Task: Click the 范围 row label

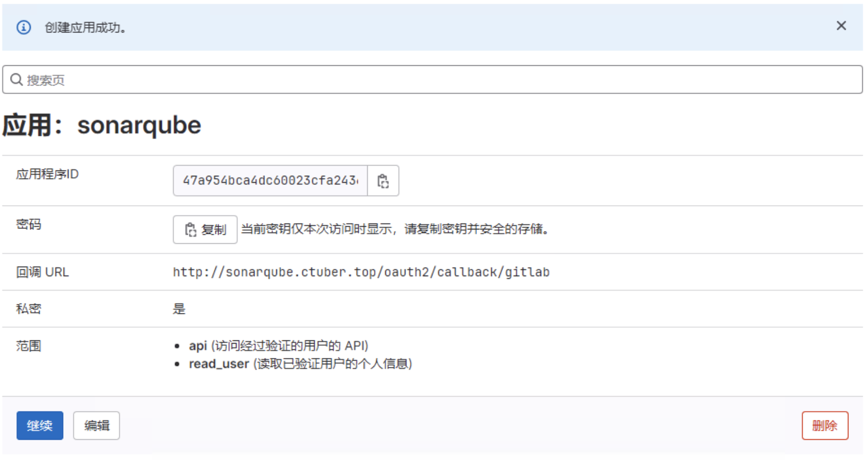Action: click(29, 346)
